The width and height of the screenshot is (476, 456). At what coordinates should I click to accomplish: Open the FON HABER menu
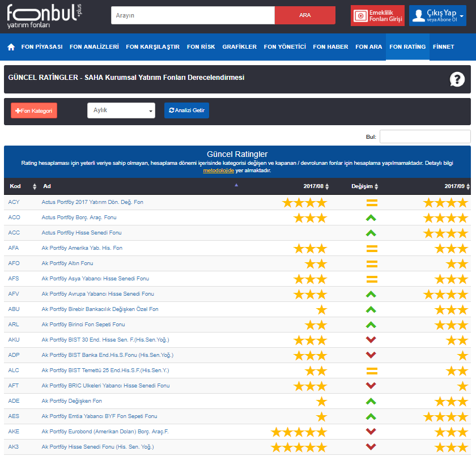click(330, 47)
